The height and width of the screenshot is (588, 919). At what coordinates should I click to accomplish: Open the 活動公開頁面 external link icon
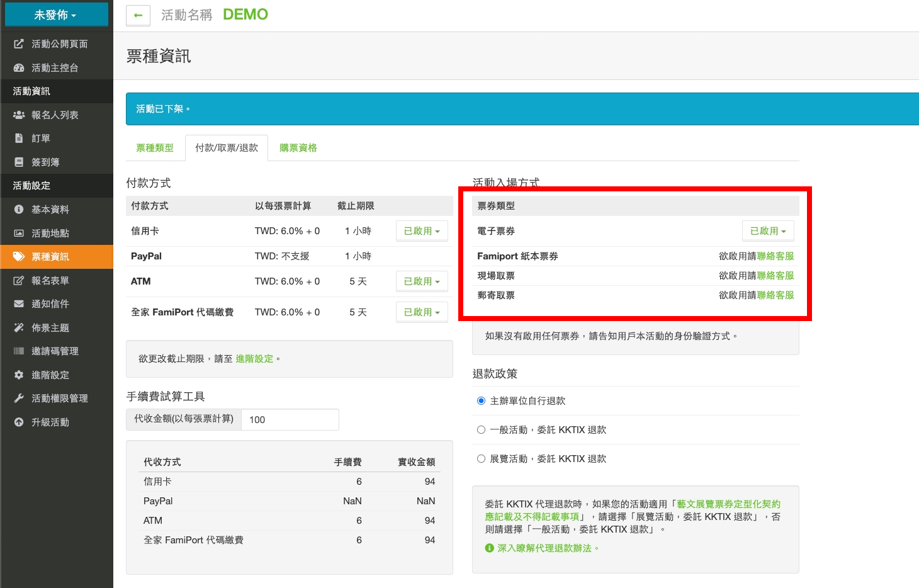coord(19,44)
